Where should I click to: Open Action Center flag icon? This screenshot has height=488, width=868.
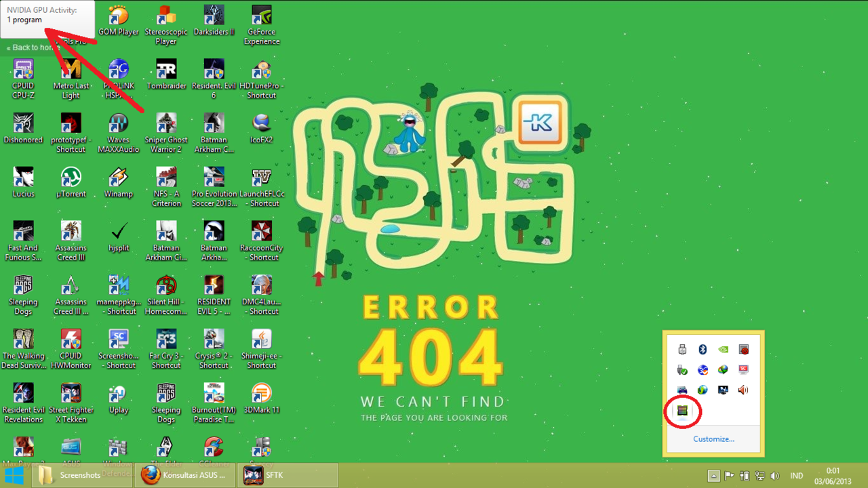click(729, 476)
